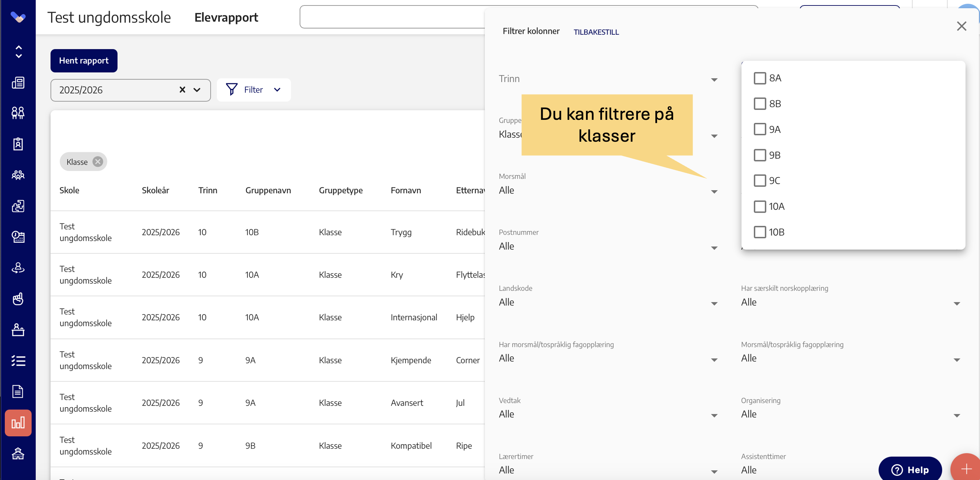Open the two-people icon in the sidebar
The width and height of the screenshot is (980, 480).
click(18, 113)
